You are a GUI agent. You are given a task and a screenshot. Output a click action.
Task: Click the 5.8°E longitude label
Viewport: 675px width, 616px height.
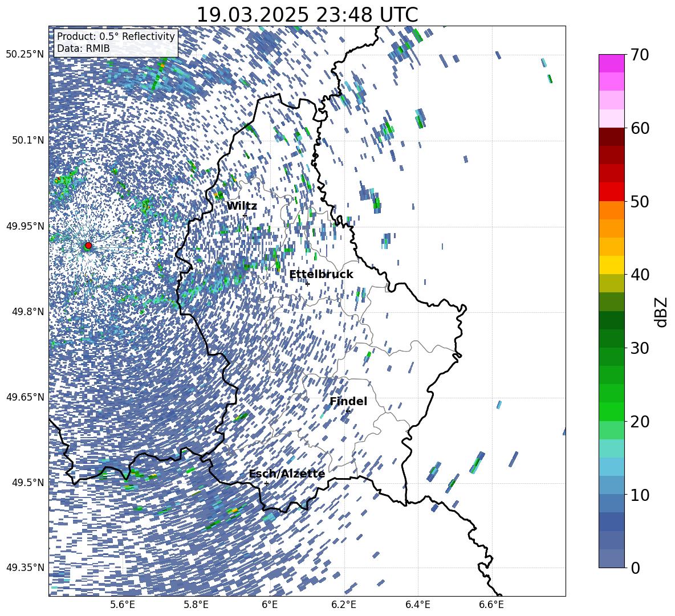click(196, 605)
